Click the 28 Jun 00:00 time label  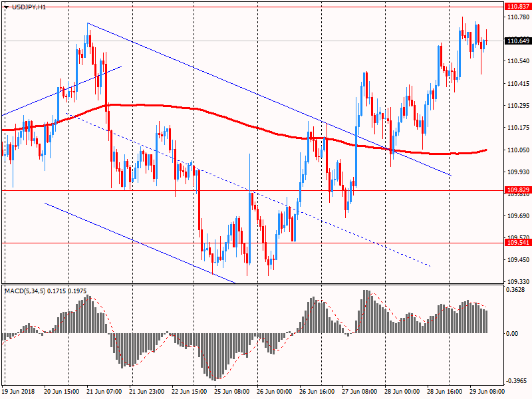coord(402,391)
